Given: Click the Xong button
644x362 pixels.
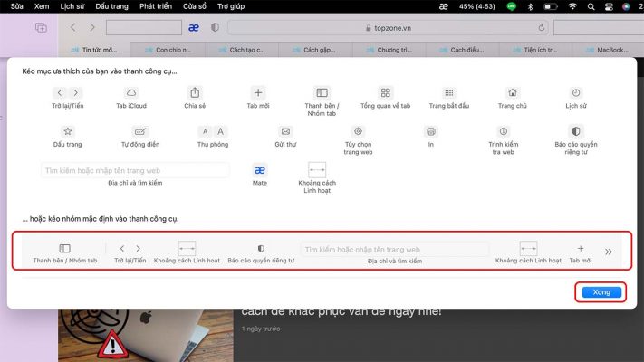Looking at the screenshot, I should pyautogui.click(x=597, y=292).
